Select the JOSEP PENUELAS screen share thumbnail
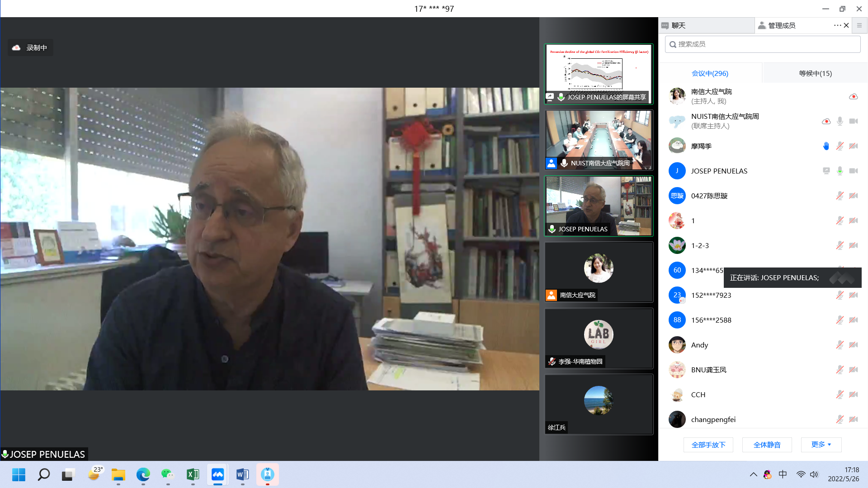 coord(599,74)
